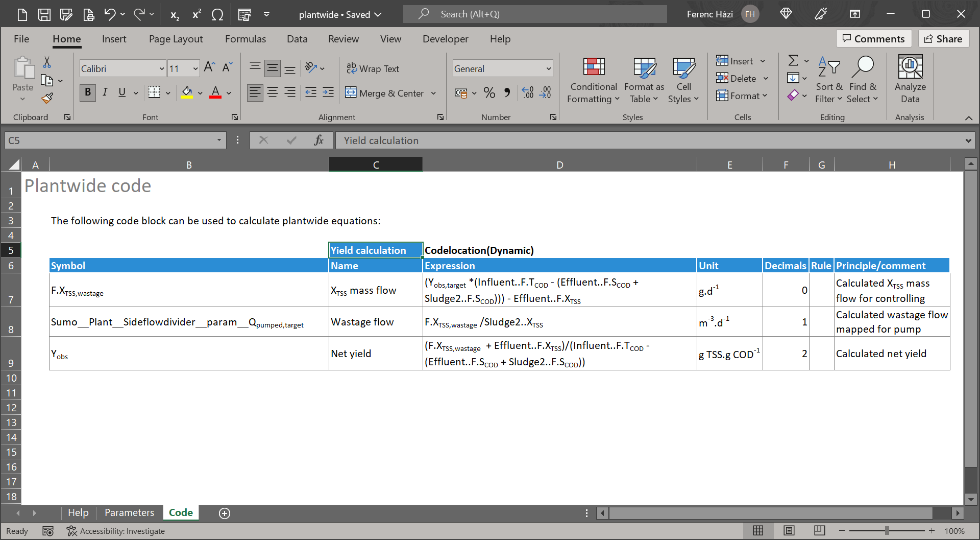Click the AutoSum sigma icon

793,61
